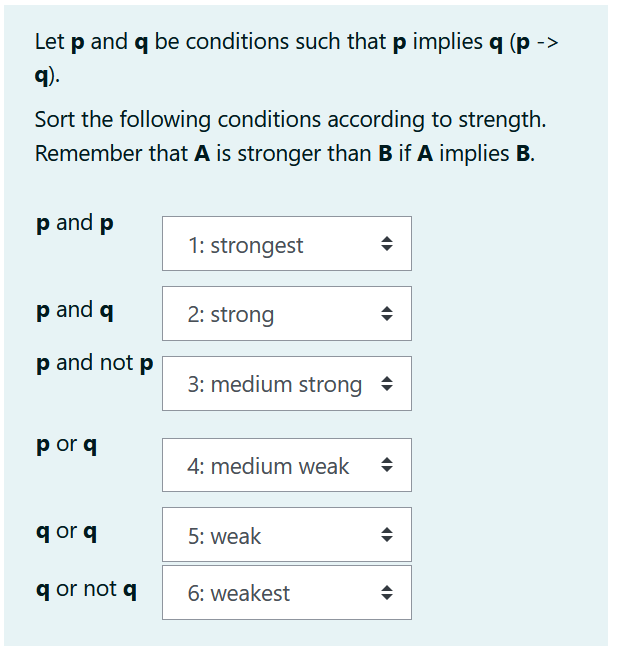Click the "q or q" condition label

coord(66,531)
